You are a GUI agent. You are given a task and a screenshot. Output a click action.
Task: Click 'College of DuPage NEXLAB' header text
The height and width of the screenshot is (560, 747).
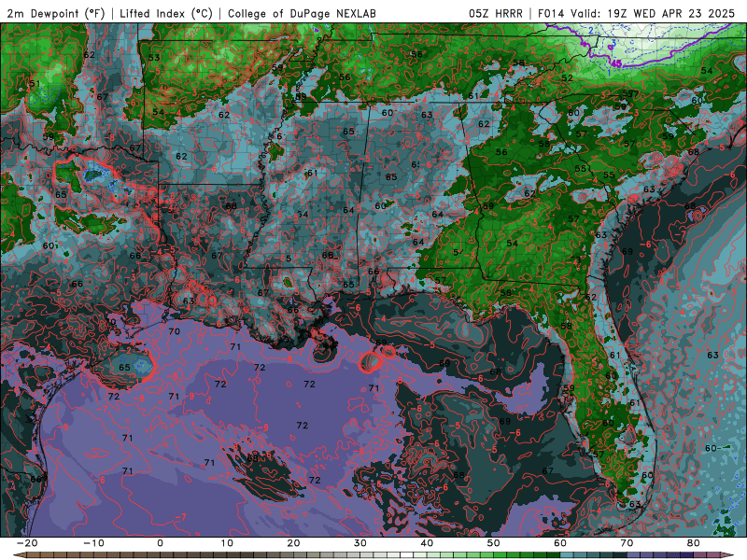[302, 13]
